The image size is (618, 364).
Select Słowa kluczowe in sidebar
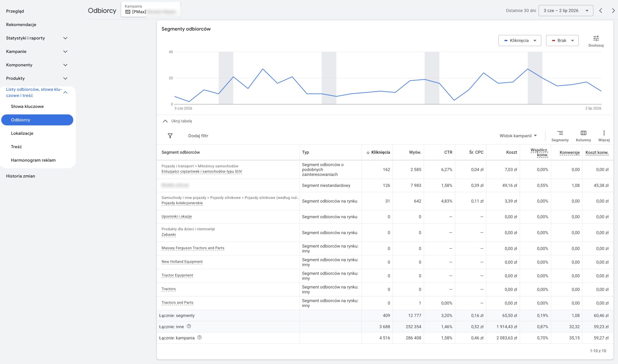pos(27,106)
